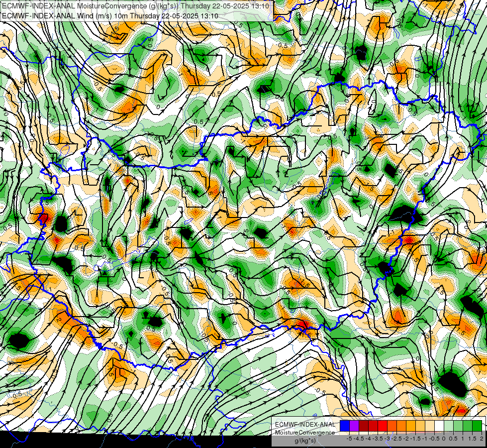Click the -3.5 tick label in the legend
The image size is (487, 448).
coord(378,439)
